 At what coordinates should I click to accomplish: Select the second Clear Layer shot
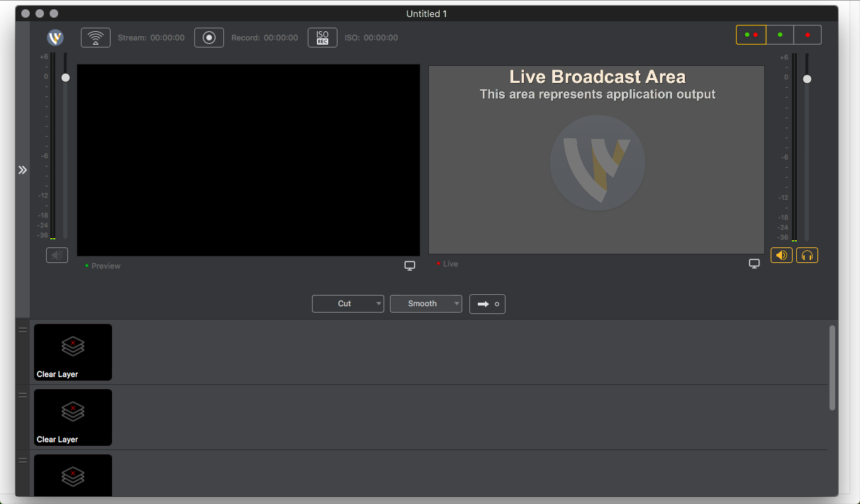tap(73, 418)
